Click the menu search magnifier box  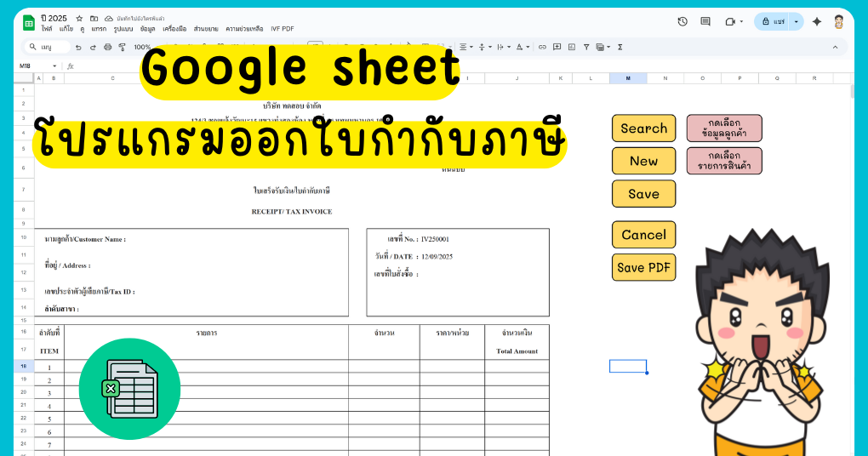pyautogui.click(x=47, y=47)
